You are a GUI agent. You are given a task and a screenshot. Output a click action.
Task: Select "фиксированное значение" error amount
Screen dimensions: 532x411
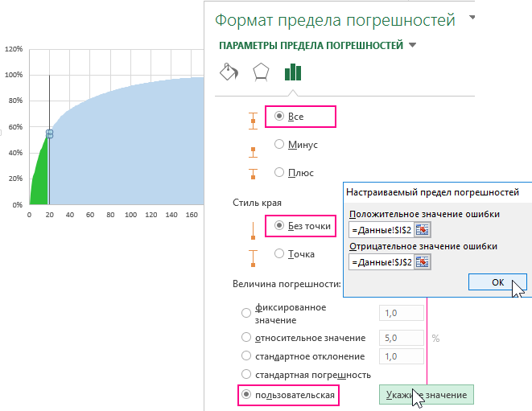[x=246, y=313]
